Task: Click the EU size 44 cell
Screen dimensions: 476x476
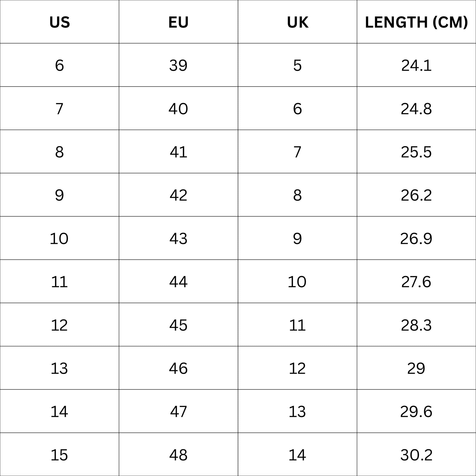Action: (x=178, y=282)
